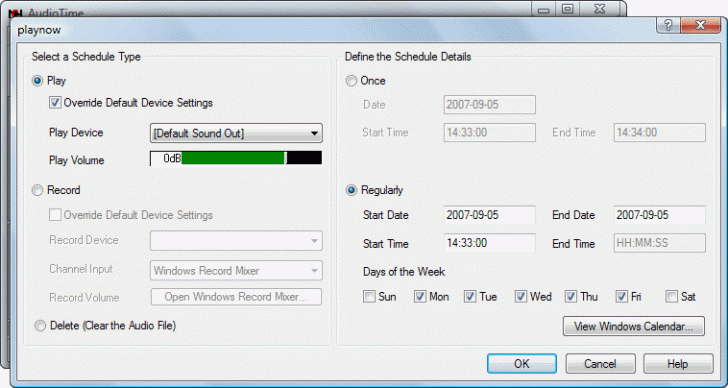The height and width of the screenshot is (388, 728).
Task: Uncheck the Wed day checkbox
Action: [x=521, y=297]
